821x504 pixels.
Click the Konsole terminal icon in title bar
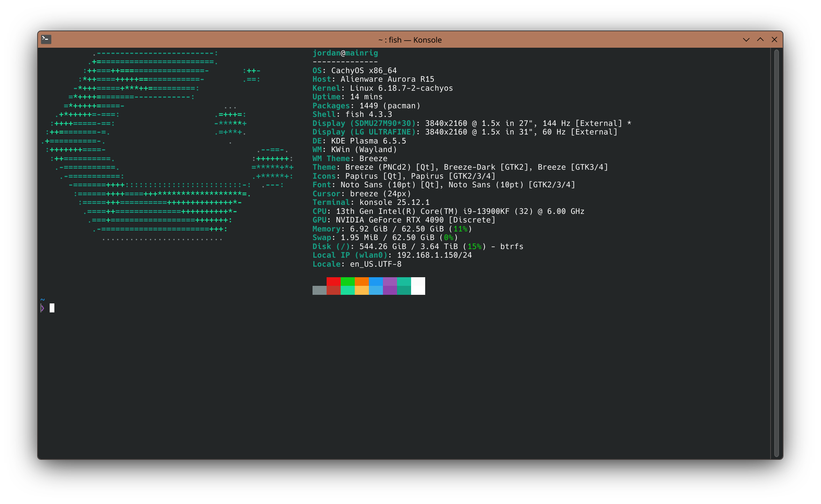(x=46, y=39)
